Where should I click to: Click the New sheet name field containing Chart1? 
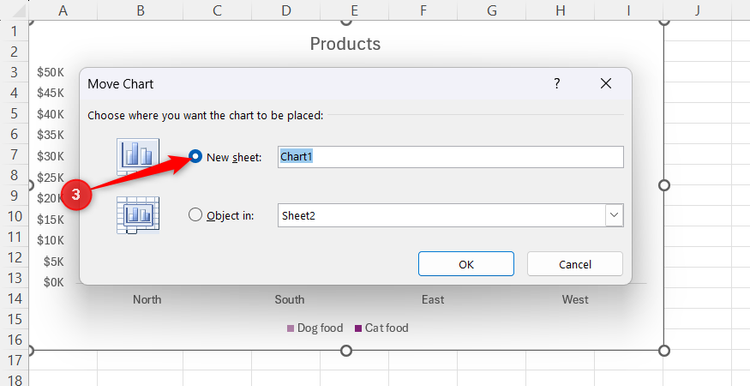pos(451,157)
